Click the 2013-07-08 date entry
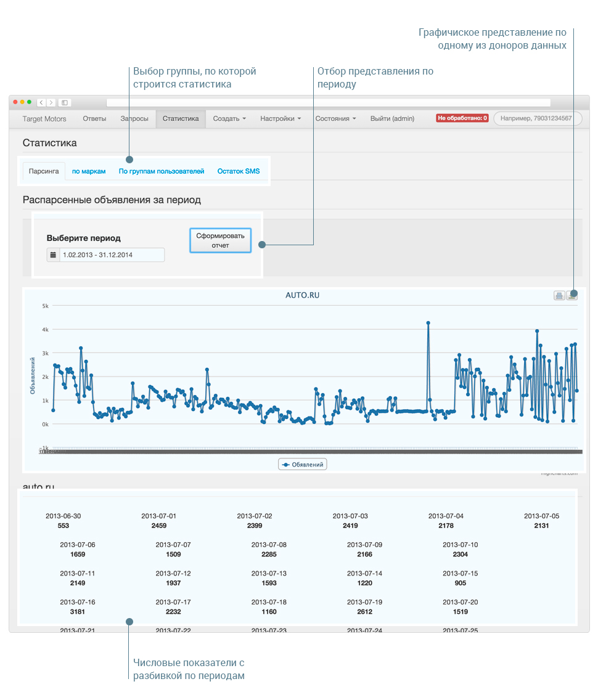598x700 pixels. 269,545
